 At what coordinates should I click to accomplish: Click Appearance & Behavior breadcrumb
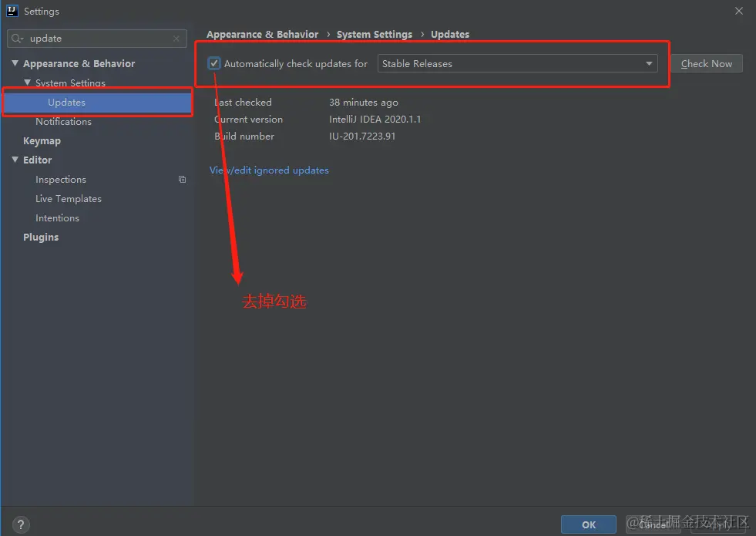pos(262,34)
